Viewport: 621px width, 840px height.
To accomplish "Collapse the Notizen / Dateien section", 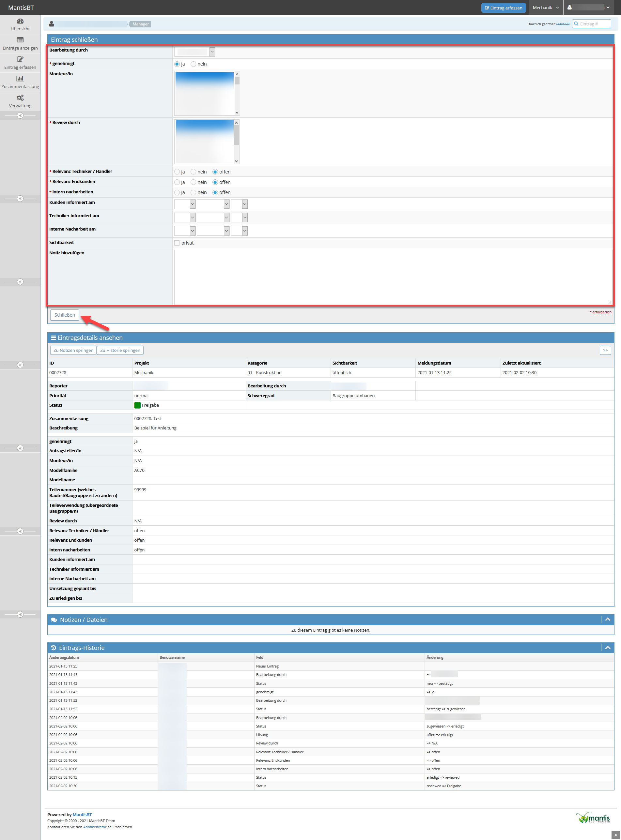I will (x=608, y=620).
